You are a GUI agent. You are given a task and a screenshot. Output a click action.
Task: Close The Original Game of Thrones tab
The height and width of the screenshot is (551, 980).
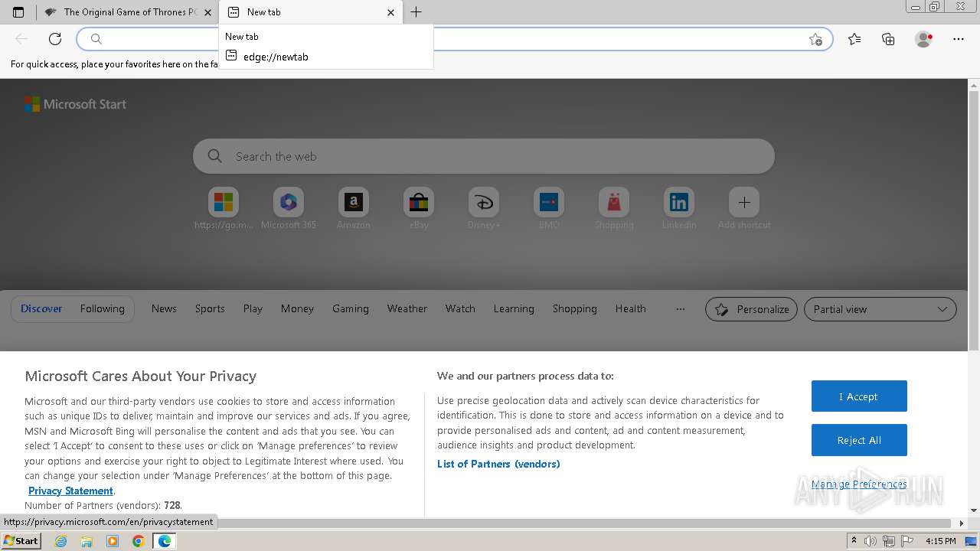point(207,12)
